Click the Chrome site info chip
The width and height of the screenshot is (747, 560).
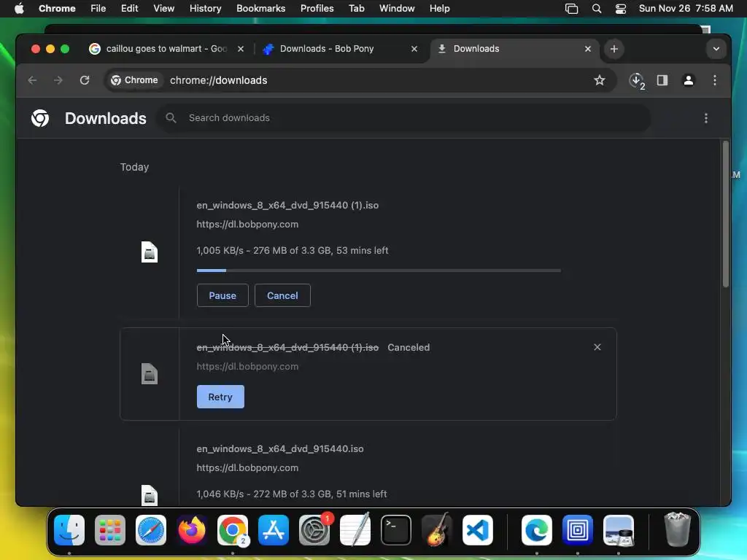pyautogui.click(x=134, y=80)
